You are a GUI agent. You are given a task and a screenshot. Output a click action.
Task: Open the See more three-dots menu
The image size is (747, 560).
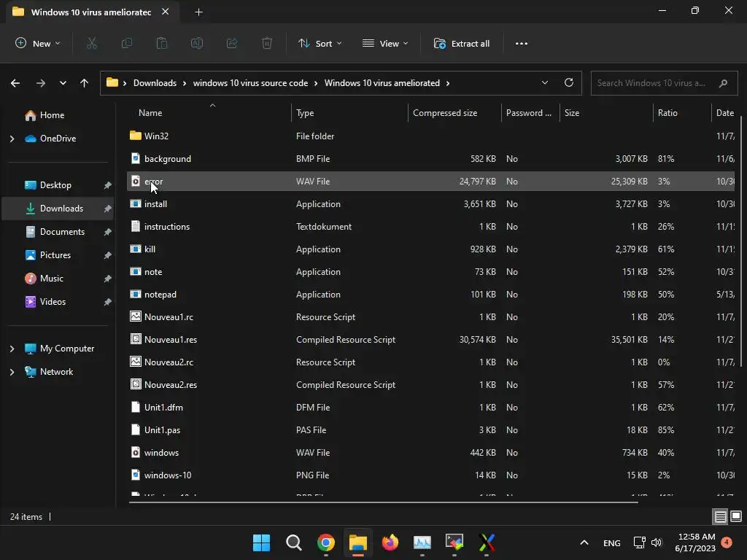click(521, 43)
